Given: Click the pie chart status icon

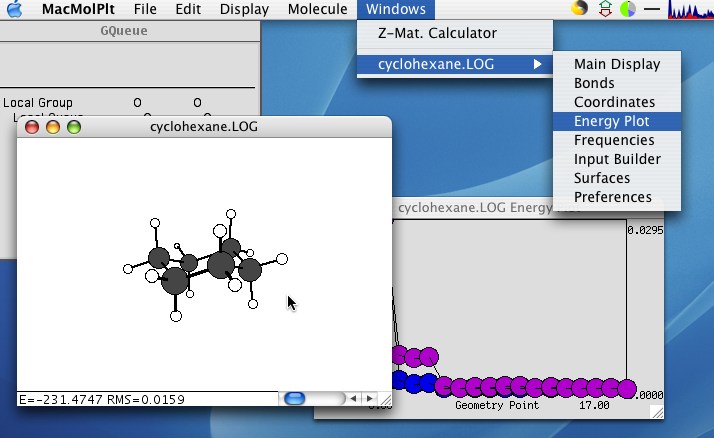Looking at the screenshot, I should [629, 10].
